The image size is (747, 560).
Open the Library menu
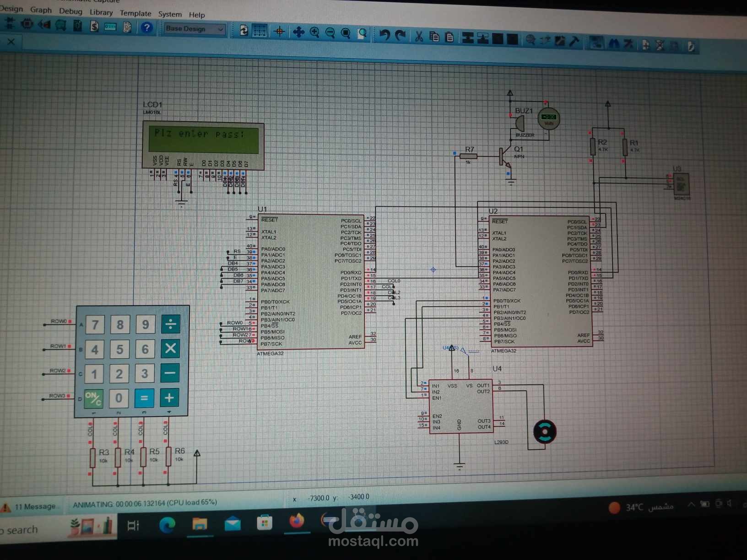point(101,12)
